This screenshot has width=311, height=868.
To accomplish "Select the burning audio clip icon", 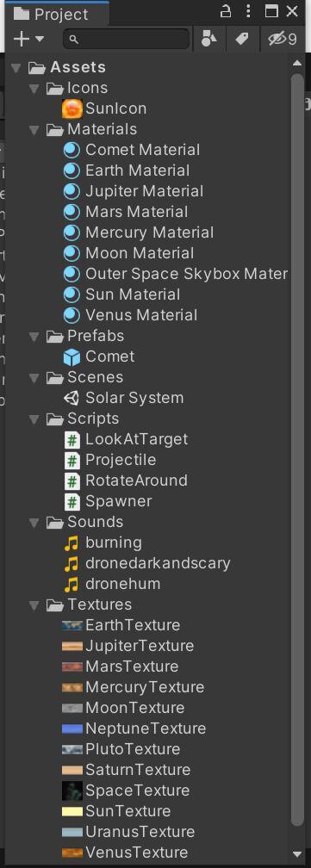I will [x=72, y=543].
